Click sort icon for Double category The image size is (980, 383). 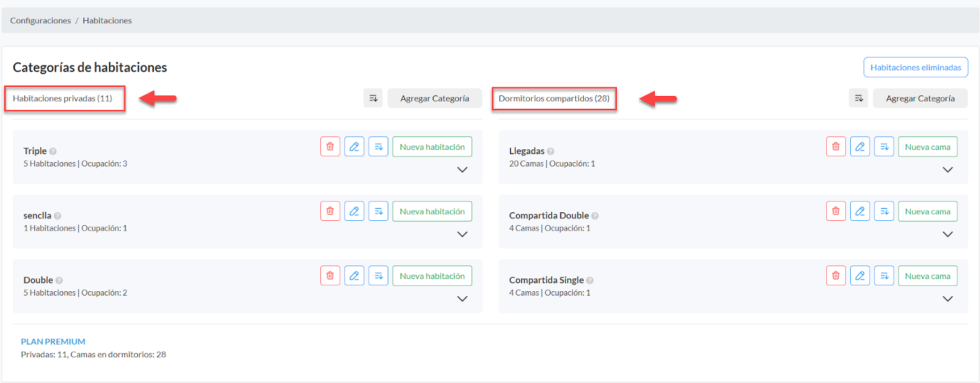tap(379, 276)
